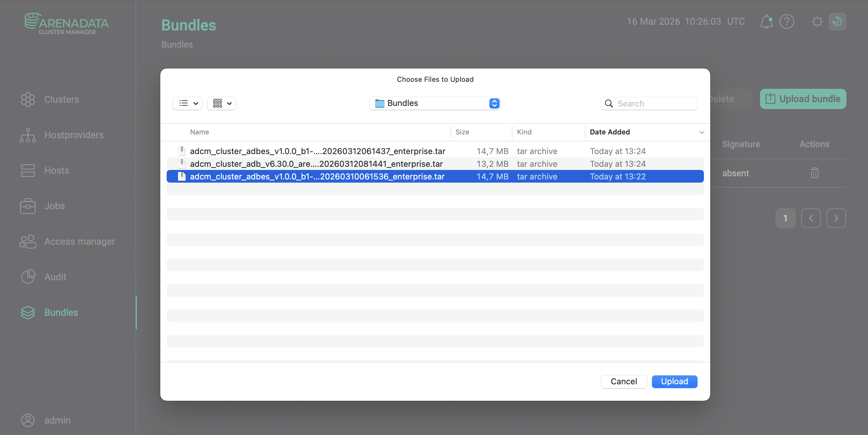Open the Jobs briefcase icon
This screenshot has height=435, width=868.
(28, 206)
